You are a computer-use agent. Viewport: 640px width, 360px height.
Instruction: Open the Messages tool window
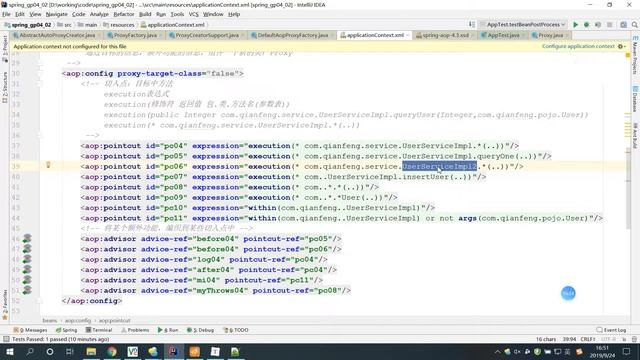pos(30,330)
